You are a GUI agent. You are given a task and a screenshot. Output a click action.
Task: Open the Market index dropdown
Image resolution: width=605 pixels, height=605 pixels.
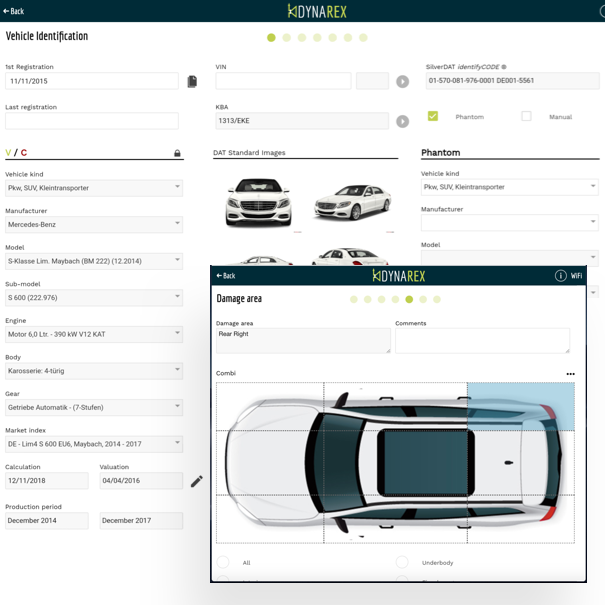[94, 444]
